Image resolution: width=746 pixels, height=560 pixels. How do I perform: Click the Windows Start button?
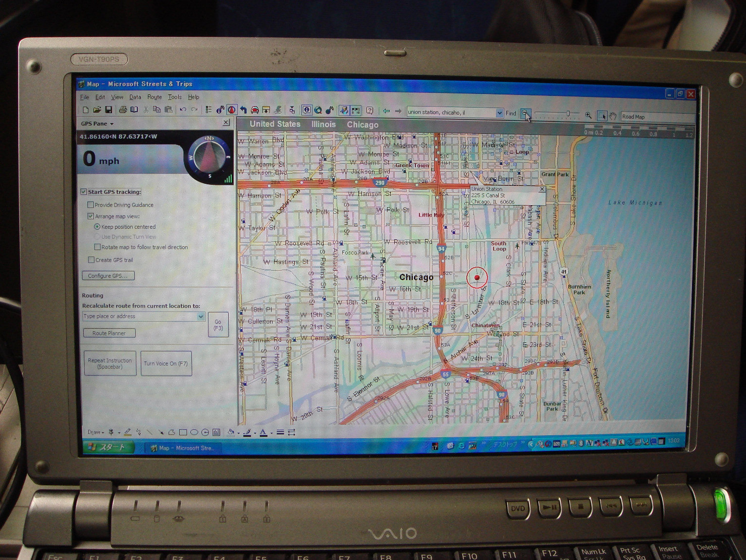(108, 447)
